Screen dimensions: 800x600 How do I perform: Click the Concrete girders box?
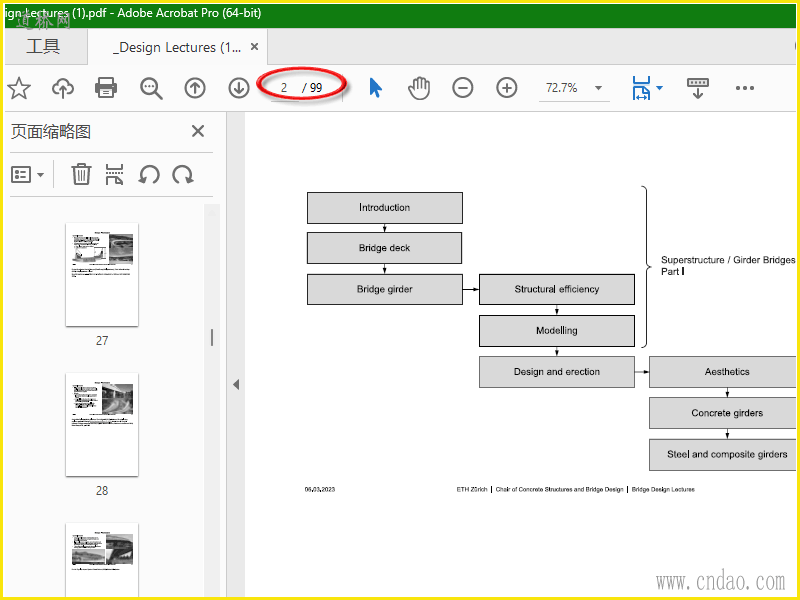click(x=722, y=413)
